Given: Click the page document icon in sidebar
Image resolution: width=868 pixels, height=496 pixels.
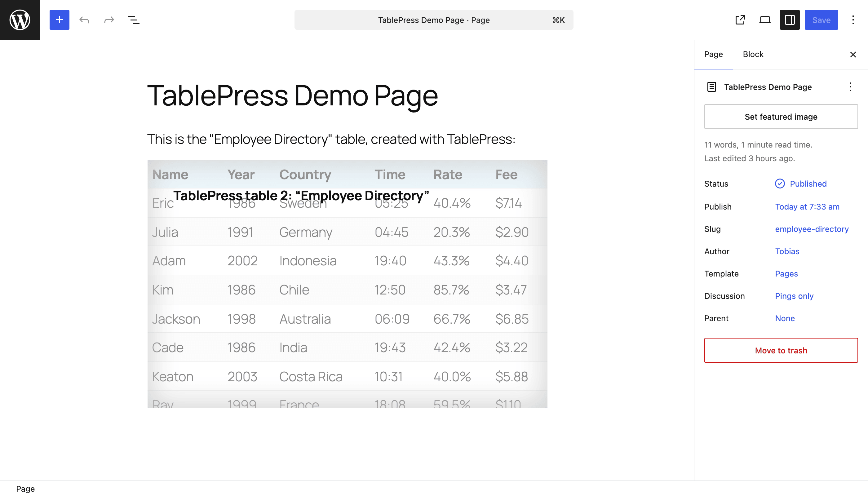Looking at the screenshot, I should click(x=712, y=87).
